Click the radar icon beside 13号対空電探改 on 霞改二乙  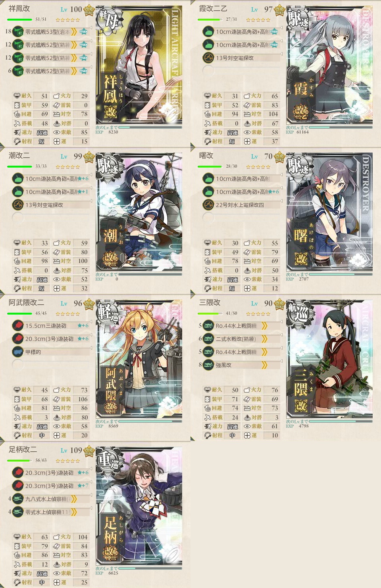[x=208, y=58]
